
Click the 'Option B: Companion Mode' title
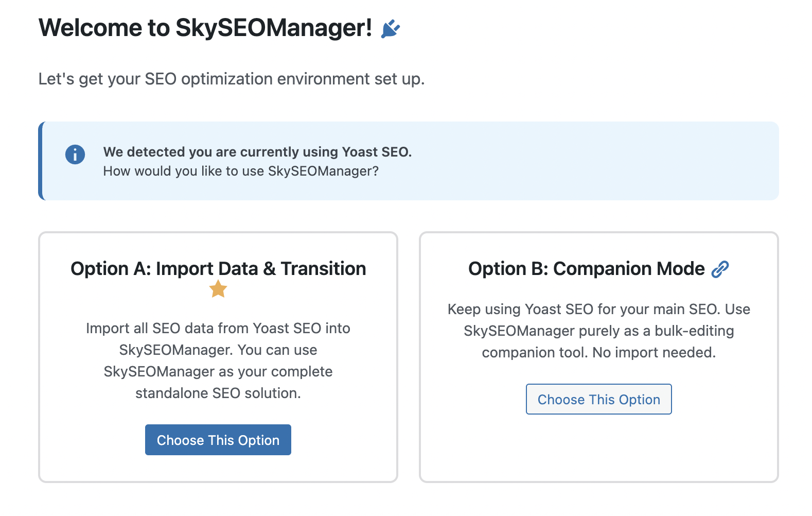(x=587, y=269)
